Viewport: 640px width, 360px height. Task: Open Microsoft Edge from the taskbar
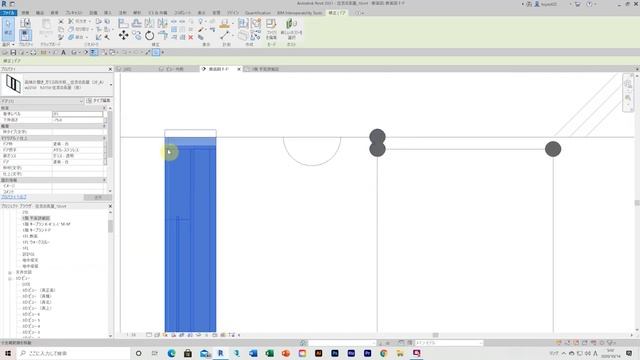tap(171, 353)
